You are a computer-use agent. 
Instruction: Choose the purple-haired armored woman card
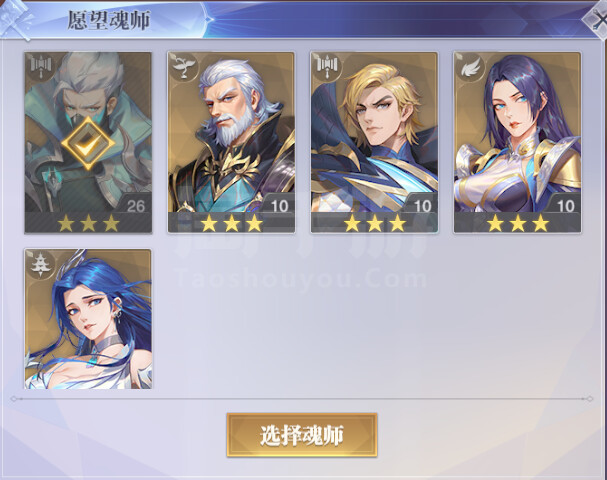(517, 142)
